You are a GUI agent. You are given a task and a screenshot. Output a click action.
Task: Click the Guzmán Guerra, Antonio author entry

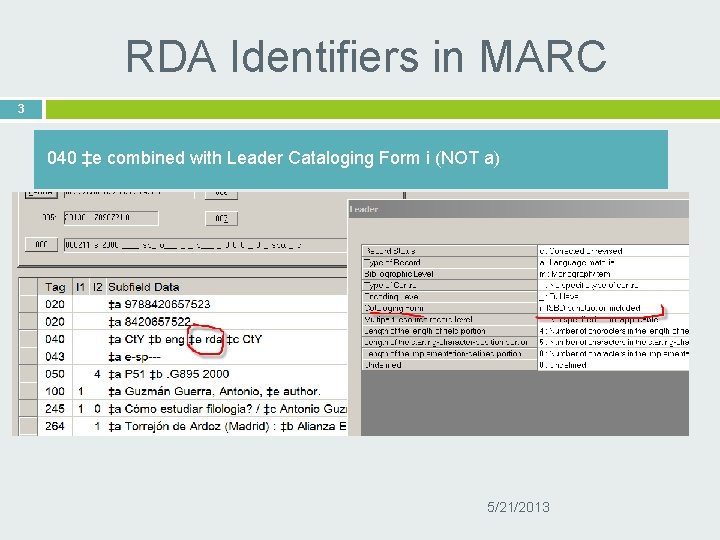214,391
